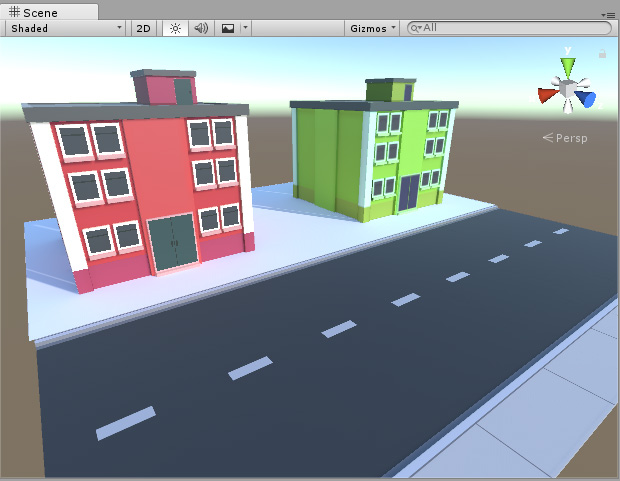This screenshot has height=481, width=620.
Task: Toggle scene effects via the image icon
Action: [x=228, y=28]
